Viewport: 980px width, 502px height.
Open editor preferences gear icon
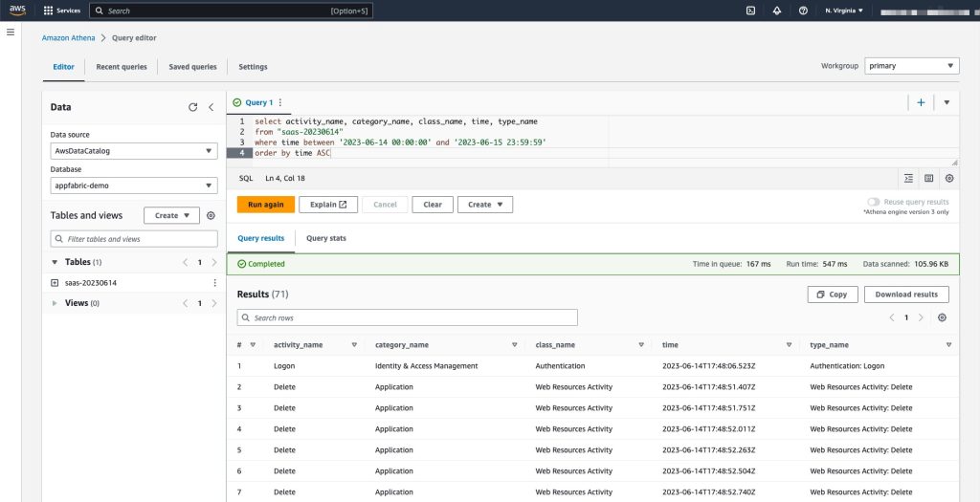pyautogui.click(x=949, y=179)
